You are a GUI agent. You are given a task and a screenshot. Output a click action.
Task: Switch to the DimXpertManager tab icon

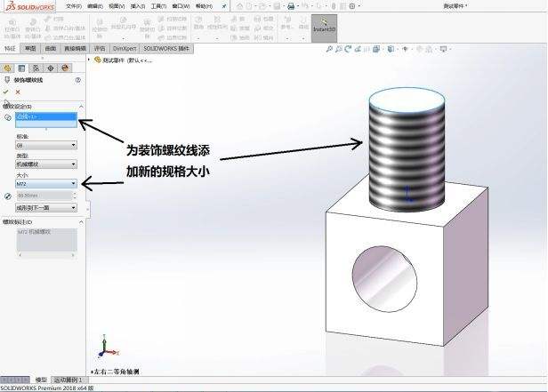pyautogui.click(x=51, y=68)
